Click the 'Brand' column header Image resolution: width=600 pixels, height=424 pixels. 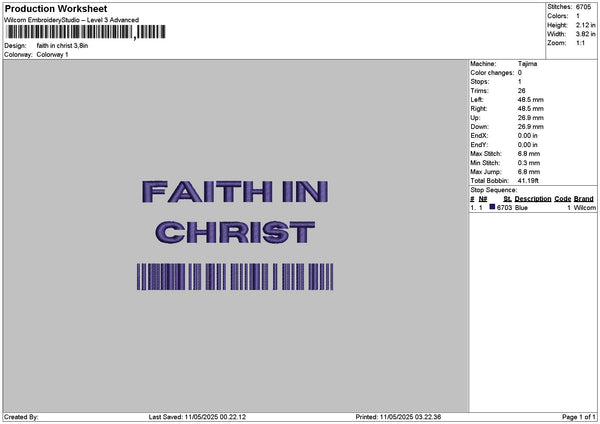pyautogui.click(x=584, y=199)
